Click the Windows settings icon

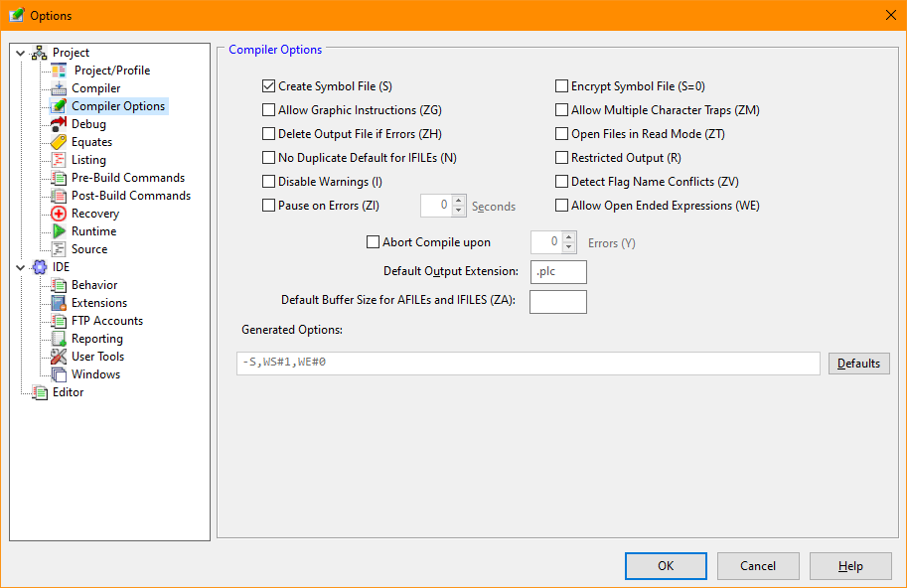coord(59,374)
